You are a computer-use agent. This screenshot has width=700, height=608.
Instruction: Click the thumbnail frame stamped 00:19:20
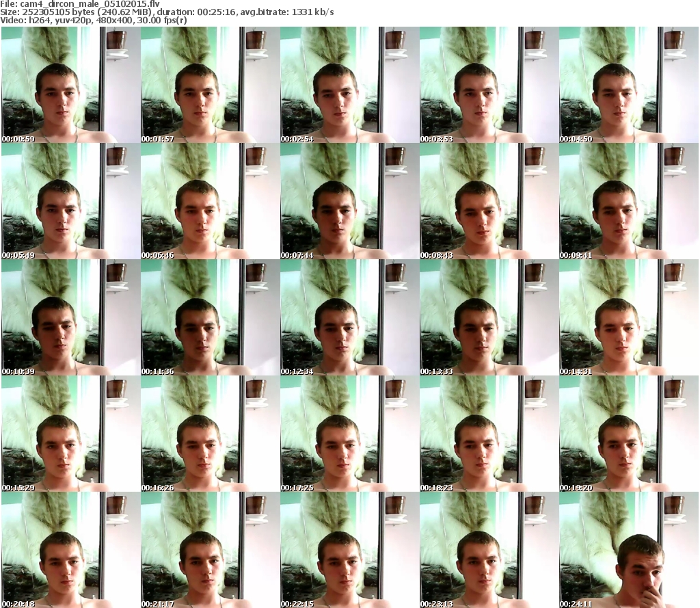pyautogui.click(x=629, y=434)
